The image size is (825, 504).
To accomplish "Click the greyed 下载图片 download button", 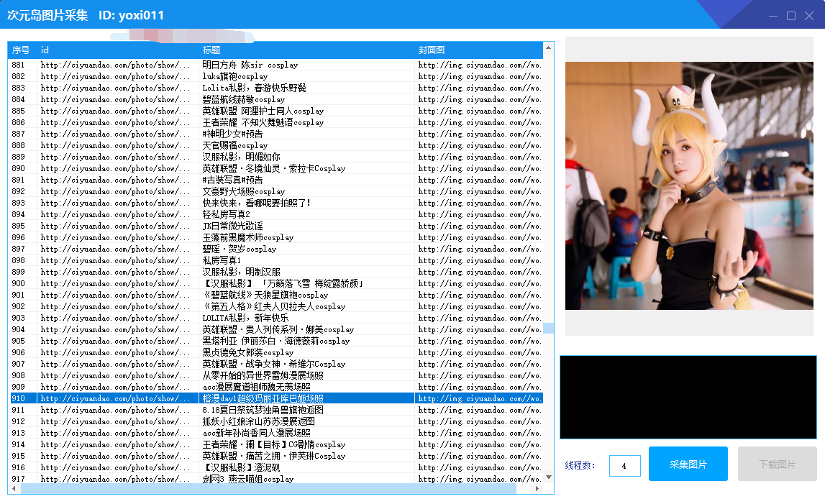I will tap(777, 464).
